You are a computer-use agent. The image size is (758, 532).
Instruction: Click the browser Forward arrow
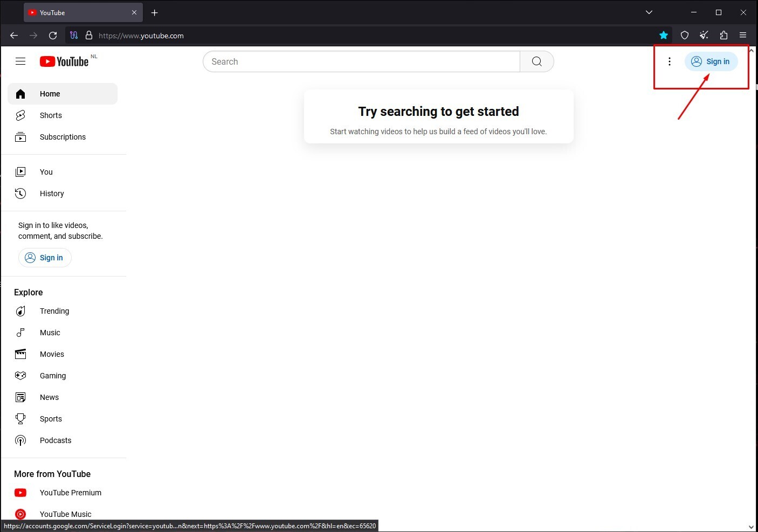pos(33,36)
